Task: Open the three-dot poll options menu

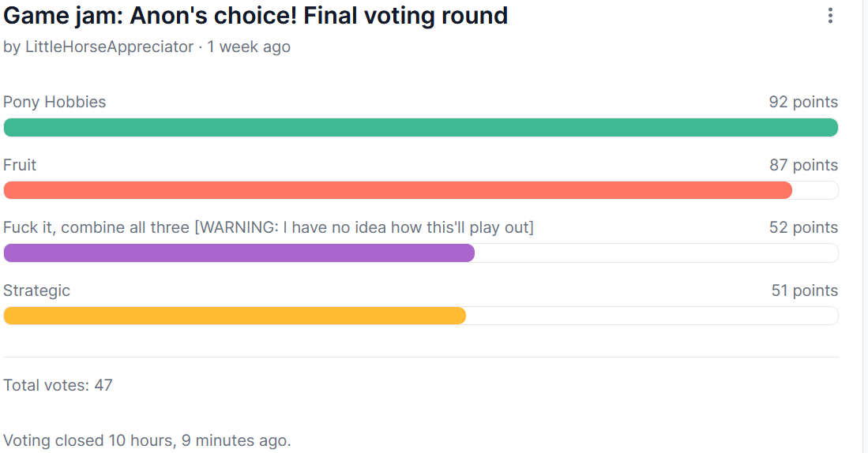Action: pyautogui.click(x=830, y=16)
